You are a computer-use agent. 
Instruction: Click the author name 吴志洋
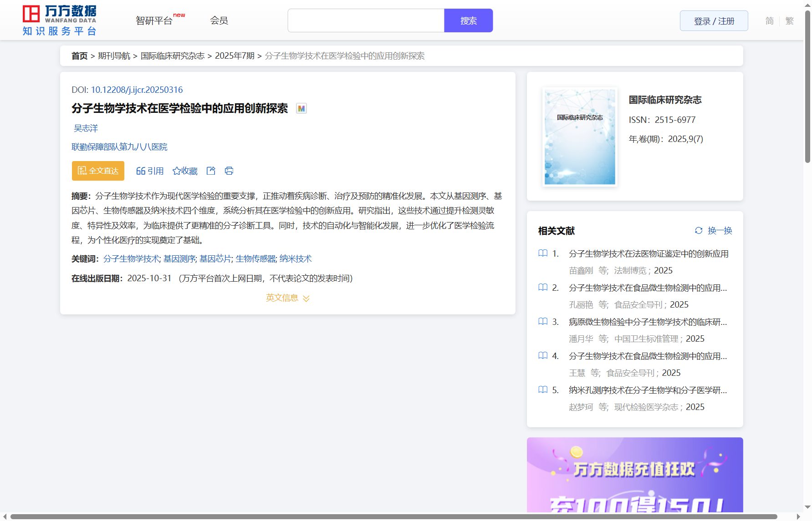(x=86, y=128)
